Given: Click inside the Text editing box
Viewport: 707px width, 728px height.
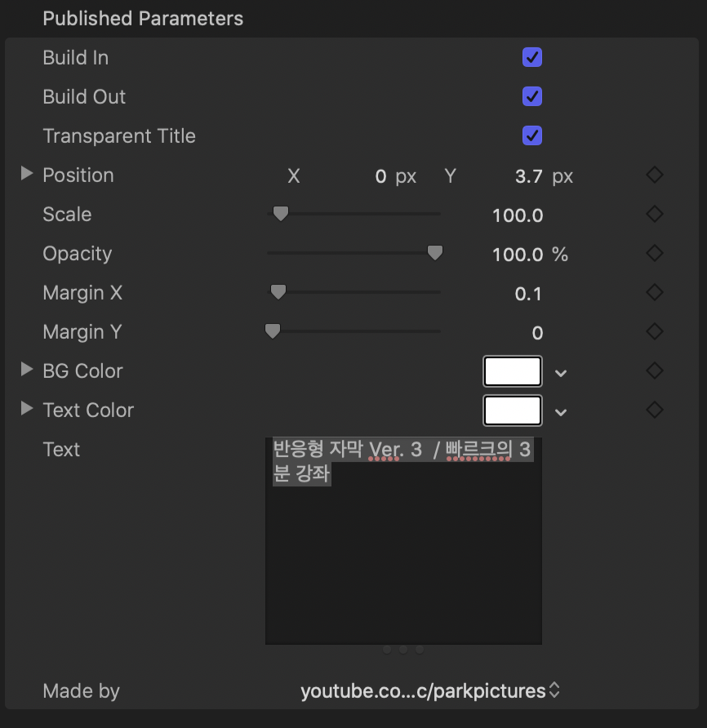Looking at the screenshot, I should (x=403, y=541).
